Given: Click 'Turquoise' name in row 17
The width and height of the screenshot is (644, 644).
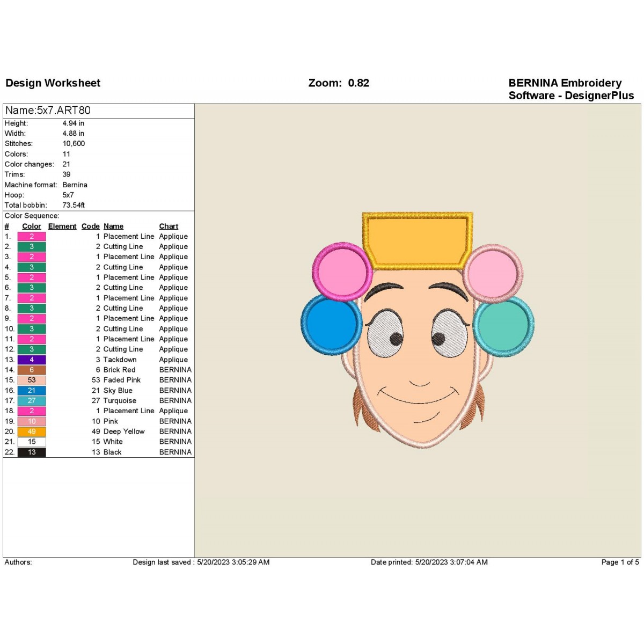Looking at the screenshot, I should [x=120, y=401].
